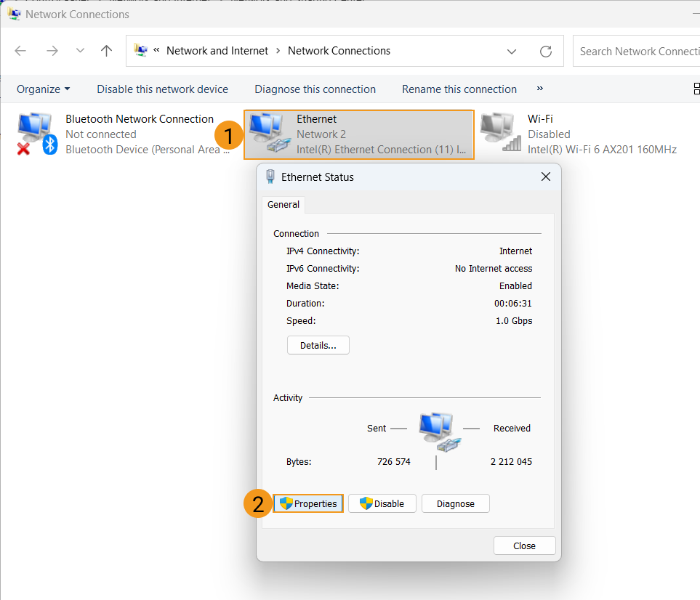Open Ethernet Properties
Screen dimensions: 700x600
pos(308,503)
